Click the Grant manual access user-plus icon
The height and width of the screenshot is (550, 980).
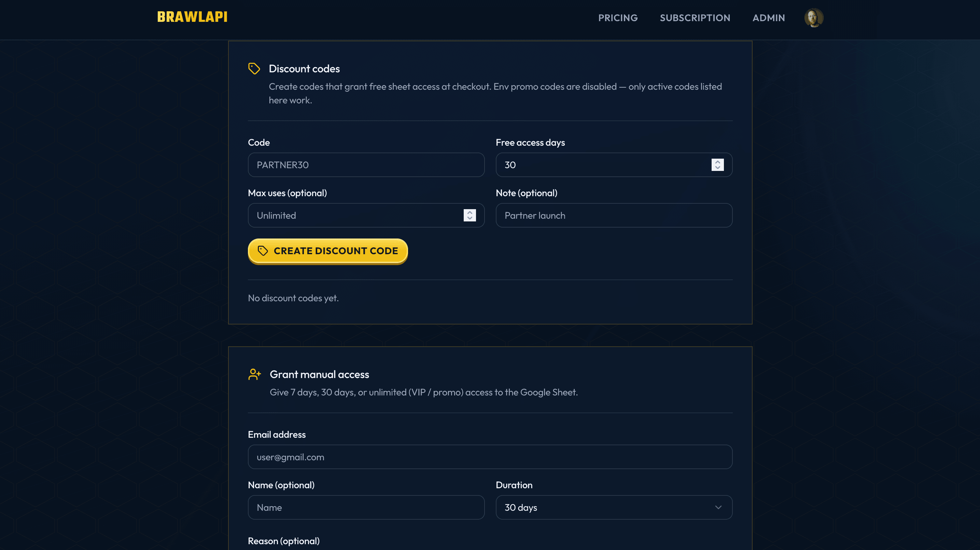point(254,374)
